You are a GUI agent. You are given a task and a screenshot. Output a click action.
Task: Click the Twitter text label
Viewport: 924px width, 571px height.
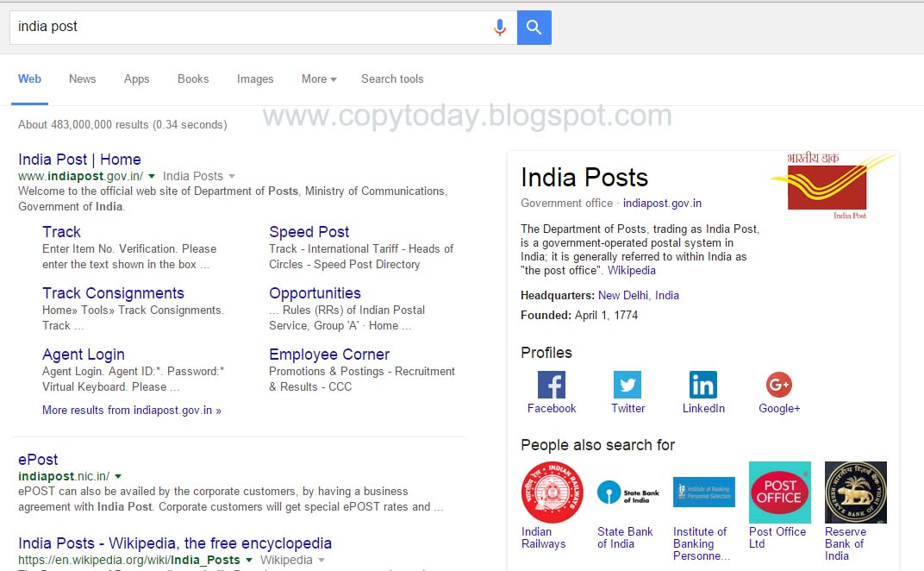627,408
